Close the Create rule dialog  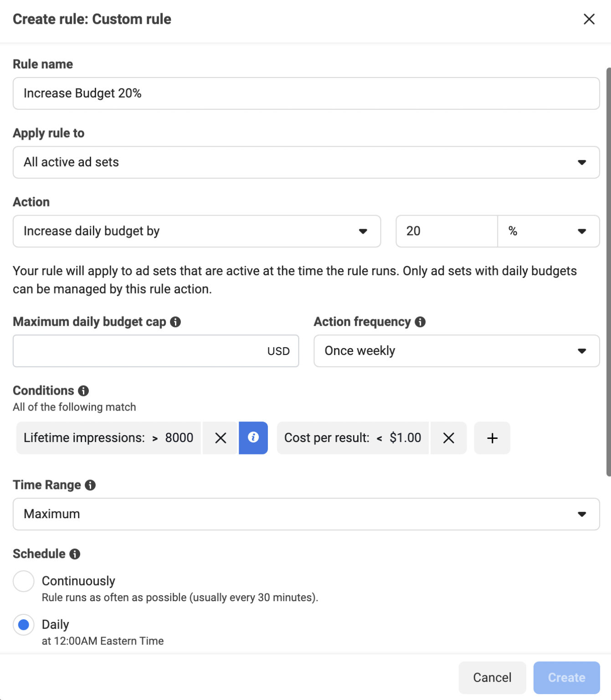coord(589,19)
